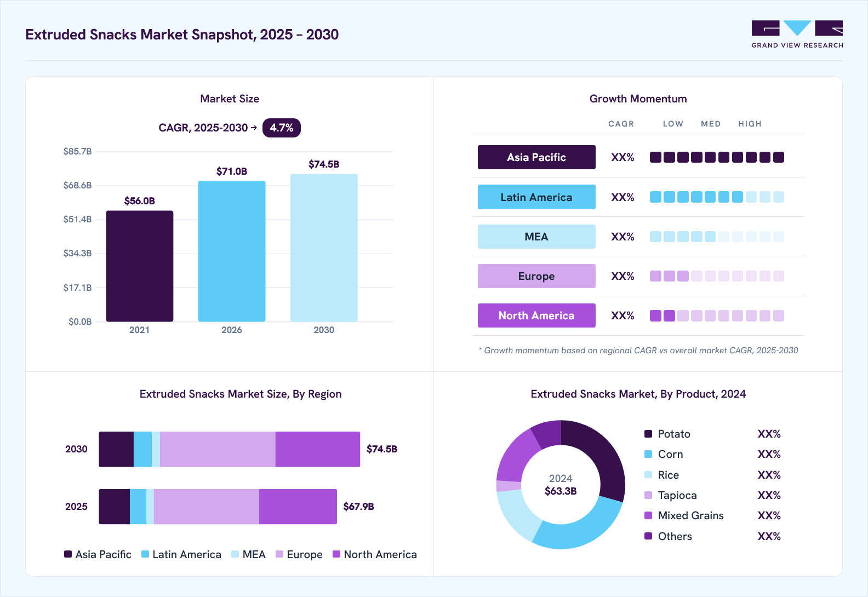Image resolution: width=868 pixels, height=597 pixels.
Task: Click the Grand View Research logo
Action: pos(797,35)
